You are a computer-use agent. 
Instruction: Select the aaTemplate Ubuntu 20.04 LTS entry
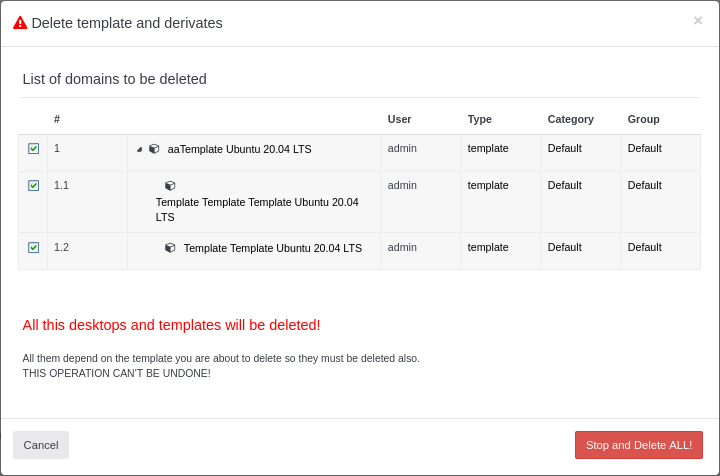pyautogui.click(x=239, y=149)
